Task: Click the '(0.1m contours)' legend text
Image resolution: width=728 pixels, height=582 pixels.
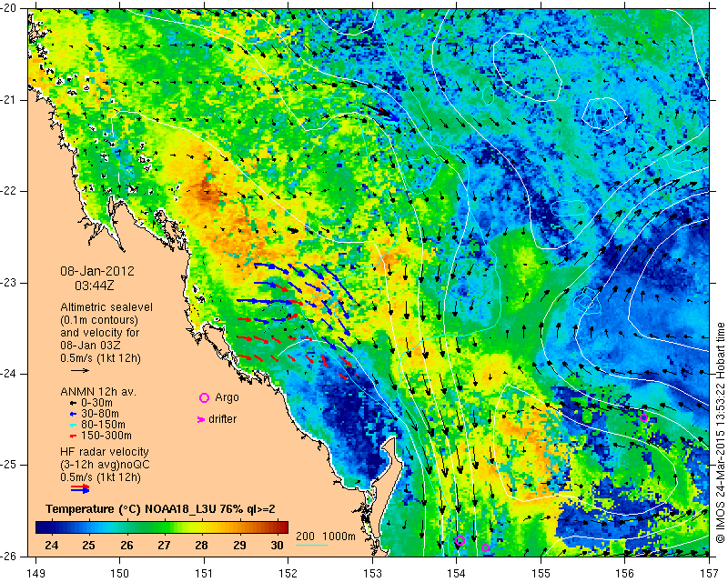Action: pos(99,320)
